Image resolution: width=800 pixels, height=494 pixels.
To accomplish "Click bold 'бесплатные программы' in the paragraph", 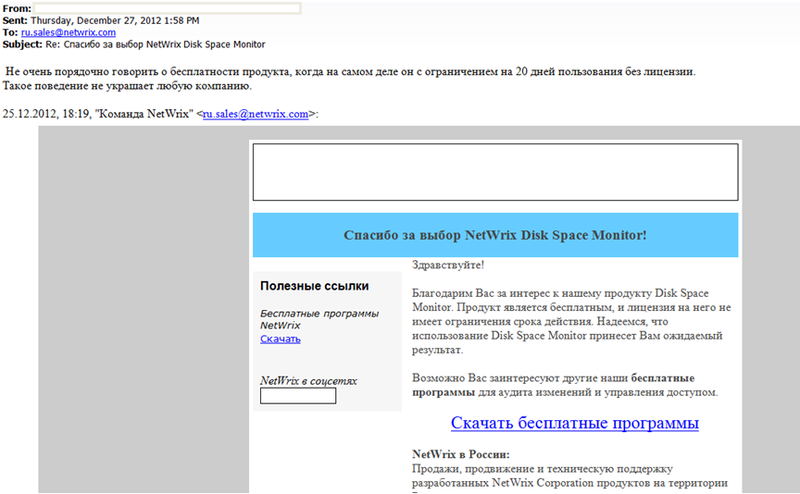I will pos(553,385).
